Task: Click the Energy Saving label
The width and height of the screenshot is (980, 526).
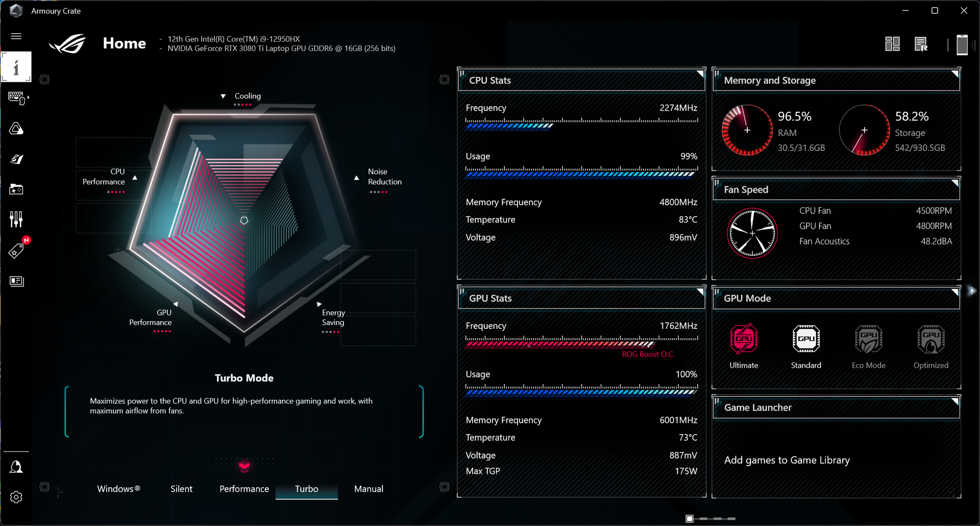Action: point(333,317)
